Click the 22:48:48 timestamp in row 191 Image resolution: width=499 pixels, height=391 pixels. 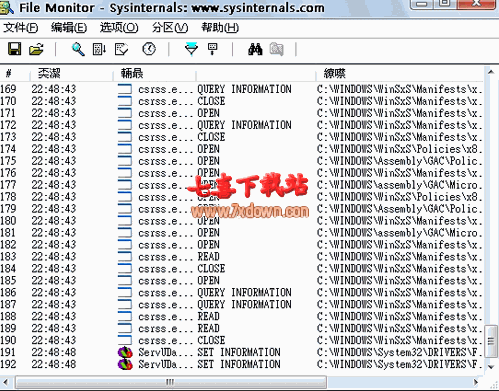(54, 352)
